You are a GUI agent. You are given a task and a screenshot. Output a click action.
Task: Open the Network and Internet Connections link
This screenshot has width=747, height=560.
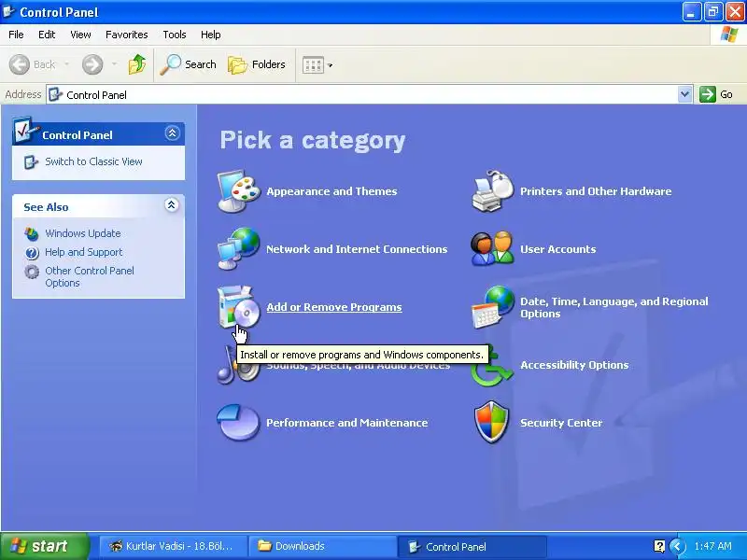(357, 249)
